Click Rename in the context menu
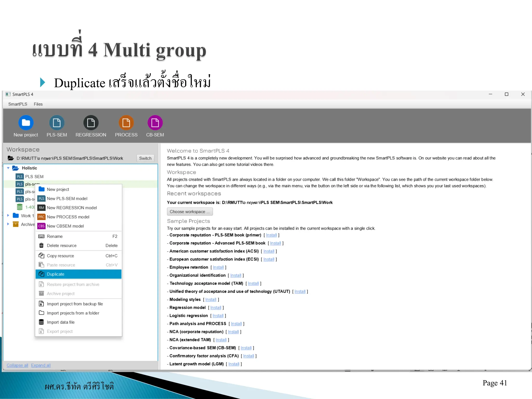 click(x=55, y=236)
